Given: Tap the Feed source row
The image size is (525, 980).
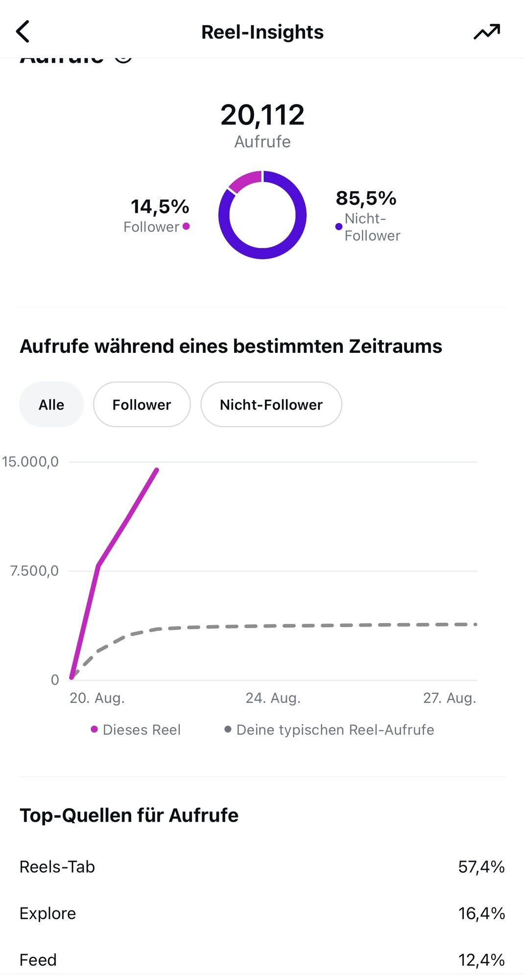Looking at the screenshot, I should [x=262, y=960].
